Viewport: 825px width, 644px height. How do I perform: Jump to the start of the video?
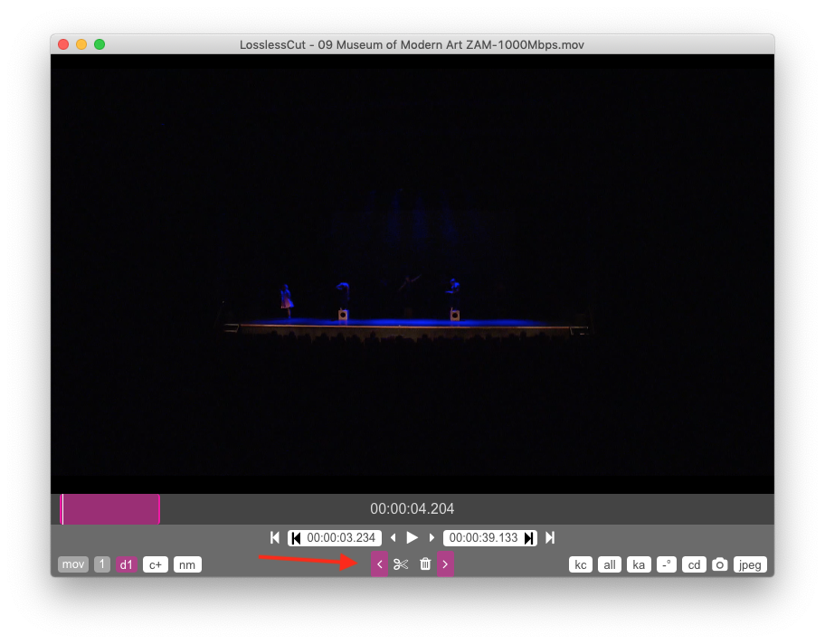pyautogui.click(x=275, y=537)
